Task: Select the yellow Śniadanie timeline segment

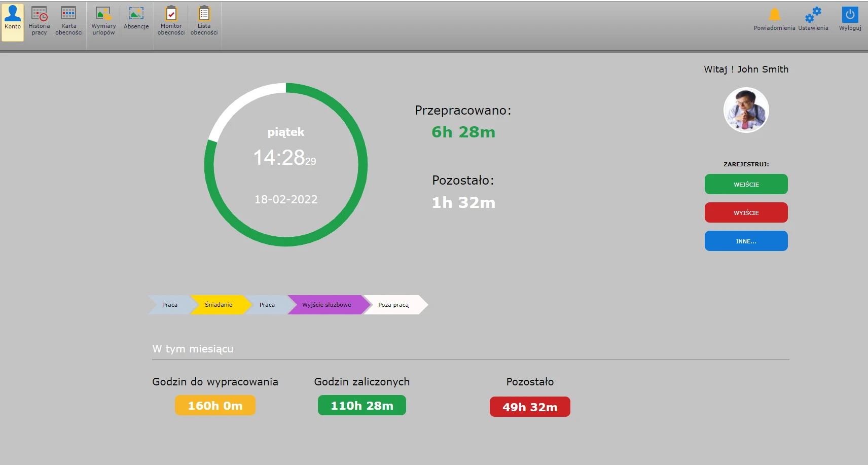Action: pyautogui.click(x=219, y=305)
